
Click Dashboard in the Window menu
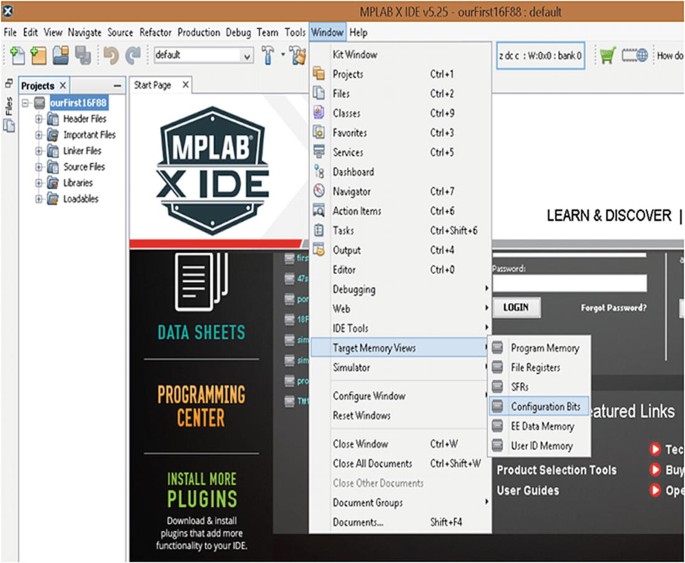pyautogui.click(x=352, y=172)
